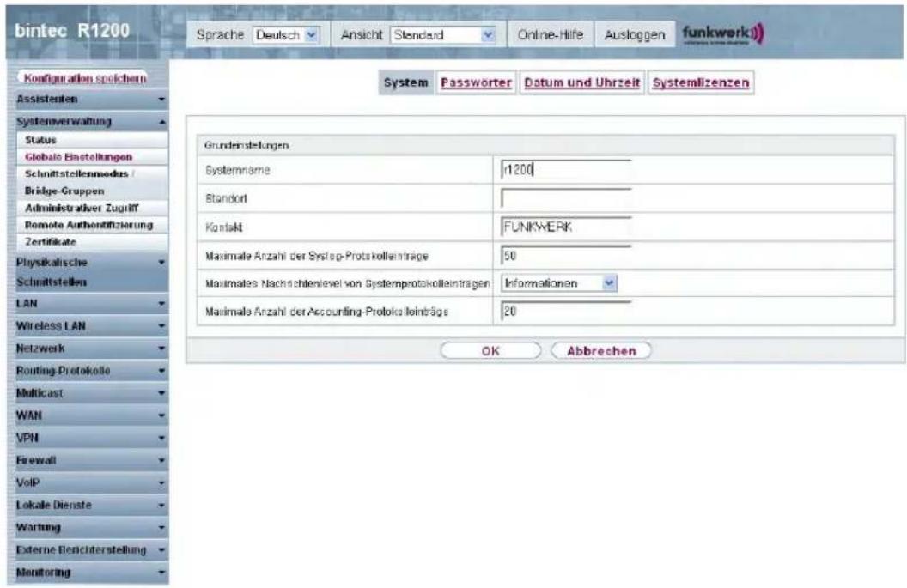The height and width of the screenshot is (588, 907).
Task: Click the Accounting-Protokolleinträge count field
Action: pyautogui.click(x=566, y=311)
